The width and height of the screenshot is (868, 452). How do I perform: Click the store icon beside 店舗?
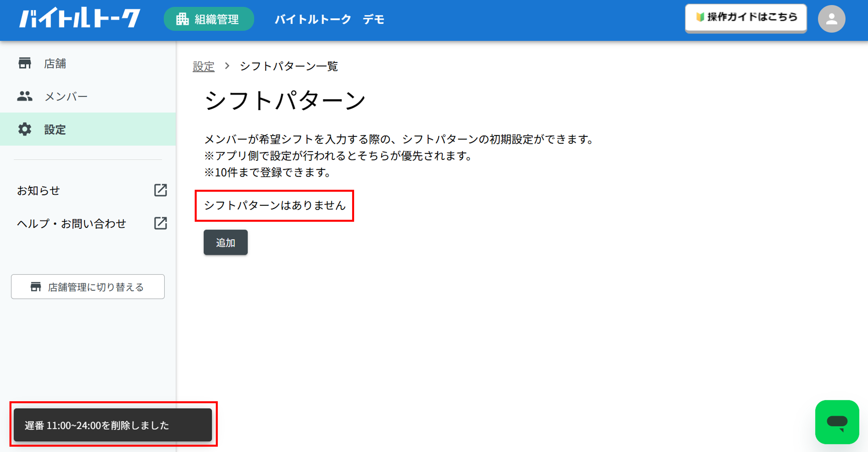pyautogui.click(x=25, y=63)
